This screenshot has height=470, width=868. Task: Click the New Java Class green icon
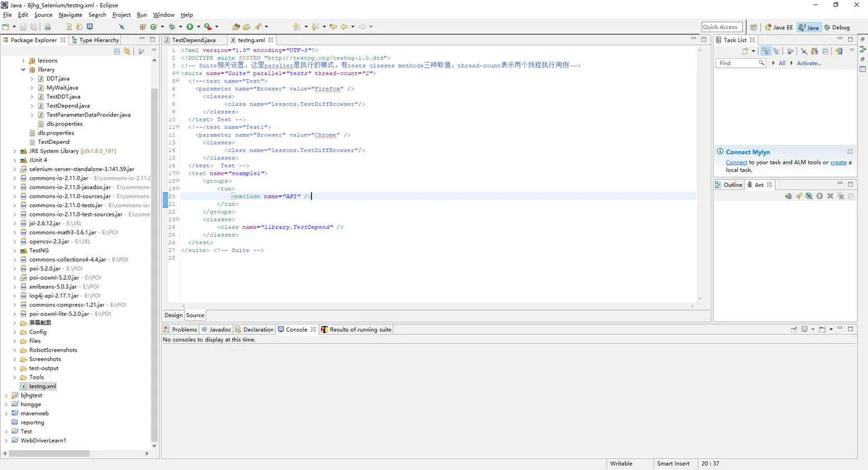click(x=153, y=27)
